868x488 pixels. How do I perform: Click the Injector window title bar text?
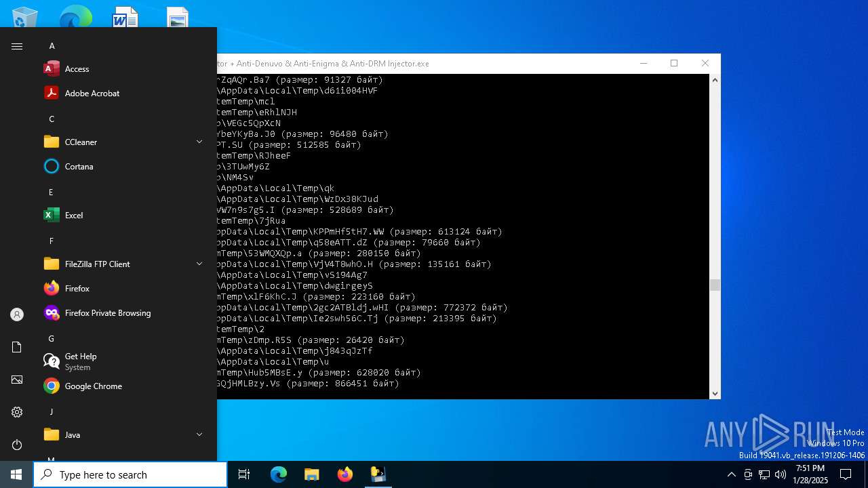pos(323,64)
